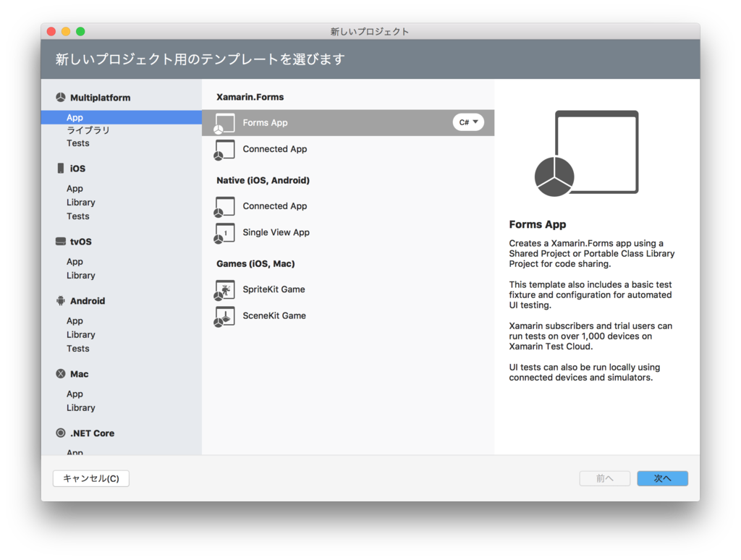Click the 次へ next button

click(x=662, y=478)
